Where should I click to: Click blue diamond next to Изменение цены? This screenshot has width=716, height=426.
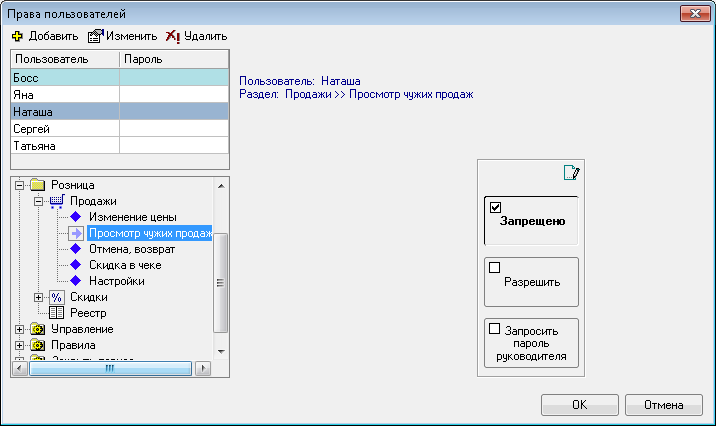point(76,217)
